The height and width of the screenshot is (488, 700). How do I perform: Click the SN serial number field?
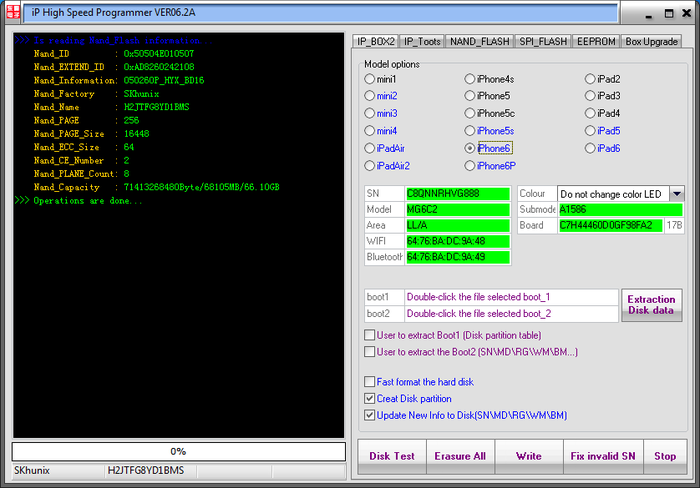pos(457,194)
